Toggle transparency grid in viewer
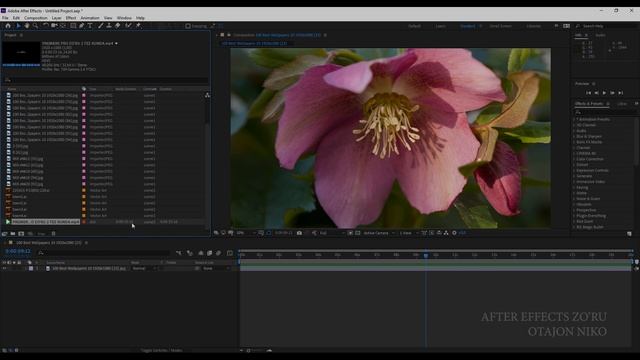640x360 pixels. pos(358,233)
